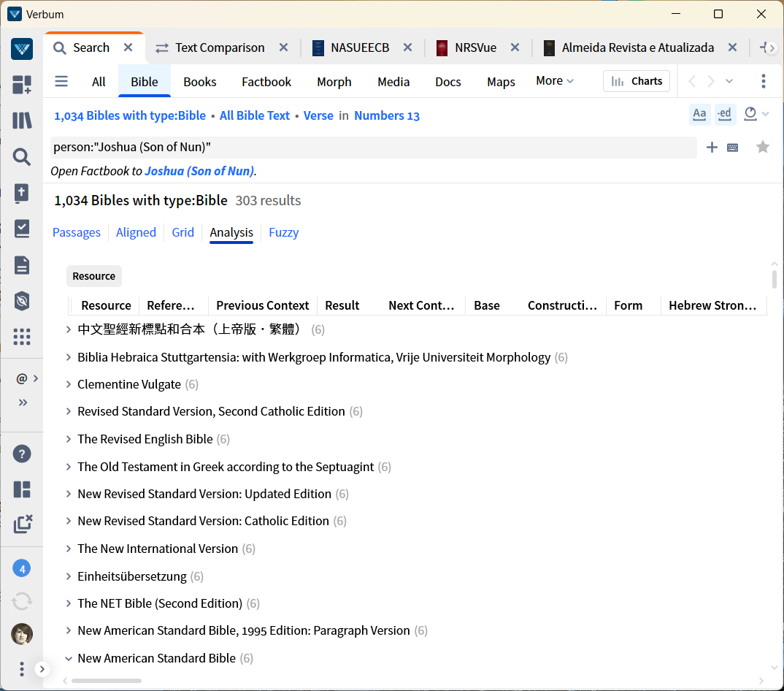Switch to the Fuzzy view
Viewport: 784px width, 691px height.
coord(283,232)
